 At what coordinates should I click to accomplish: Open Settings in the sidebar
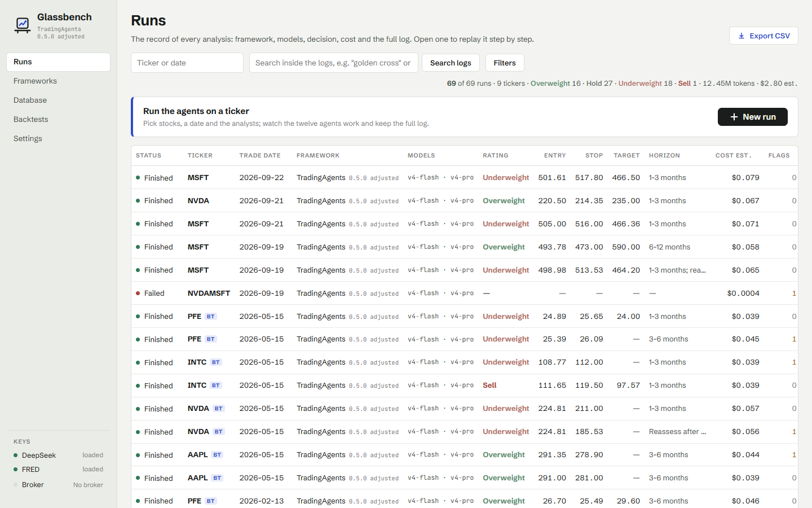point(58,139)
